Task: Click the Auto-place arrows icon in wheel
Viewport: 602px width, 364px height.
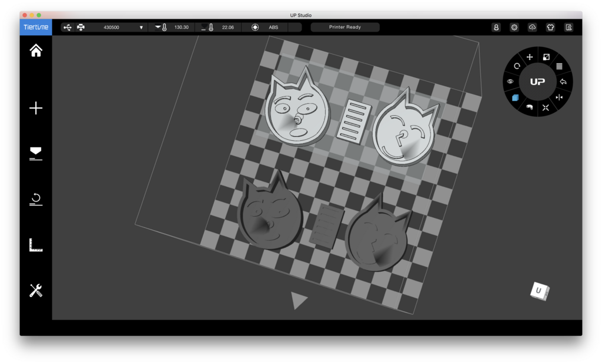Action: point(546,107)
